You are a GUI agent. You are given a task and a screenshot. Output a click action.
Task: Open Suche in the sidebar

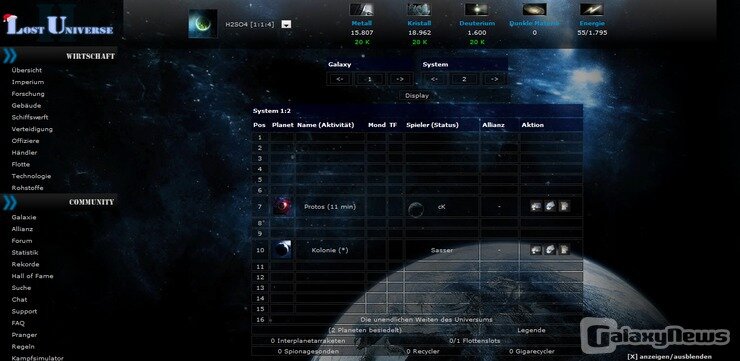point(21,288)
